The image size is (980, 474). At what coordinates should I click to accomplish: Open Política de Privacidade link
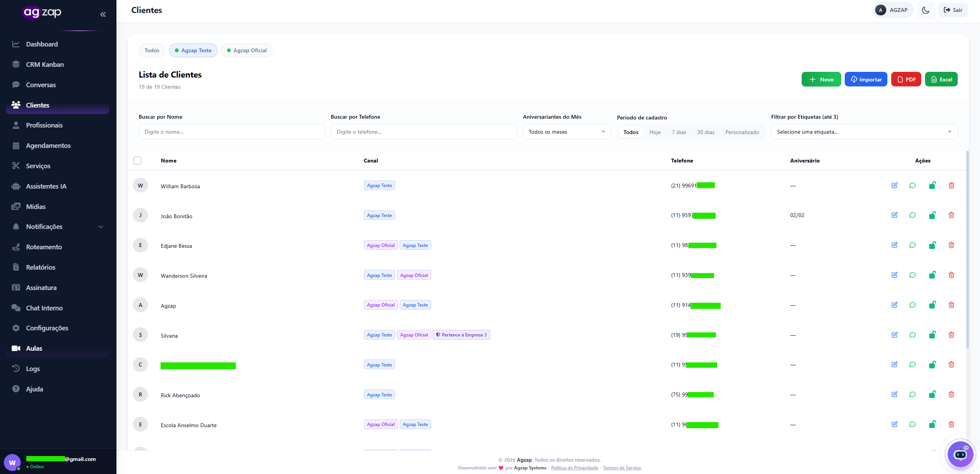[575, 468]
